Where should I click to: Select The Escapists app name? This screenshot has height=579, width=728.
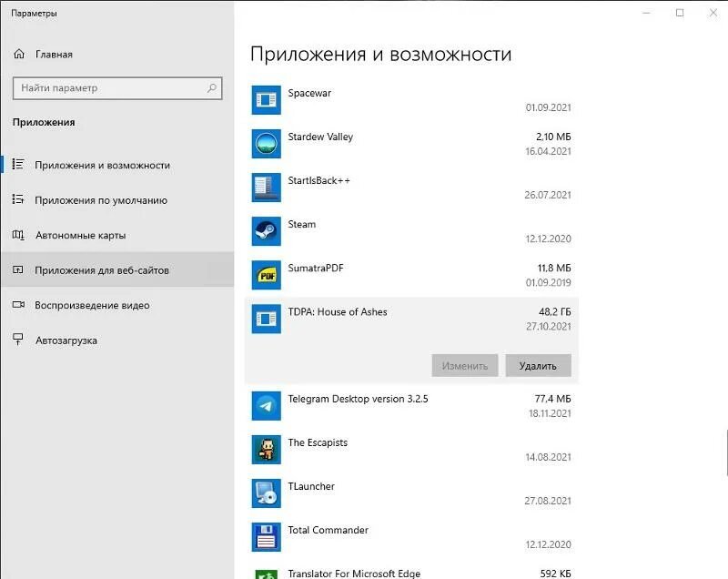[318, 442]
